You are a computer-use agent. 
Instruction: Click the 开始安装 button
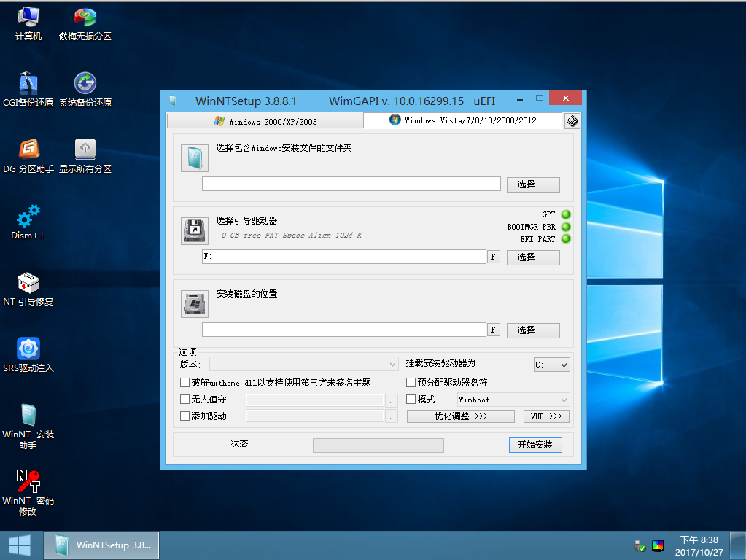coord(535,445)
